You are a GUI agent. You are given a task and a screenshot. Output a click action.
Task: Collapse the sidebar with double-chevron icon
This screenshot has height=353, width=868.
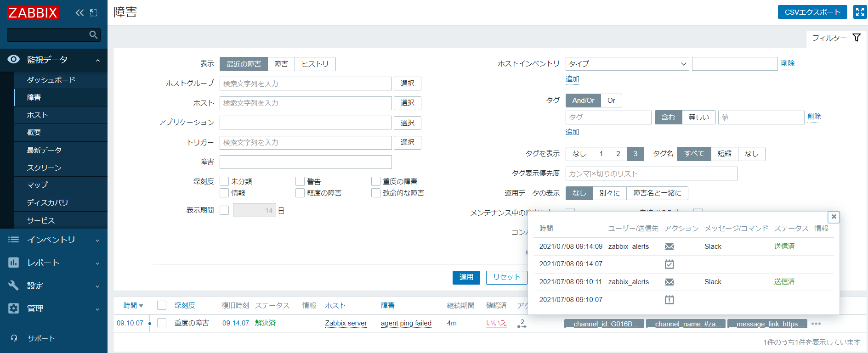click(79, 13)
